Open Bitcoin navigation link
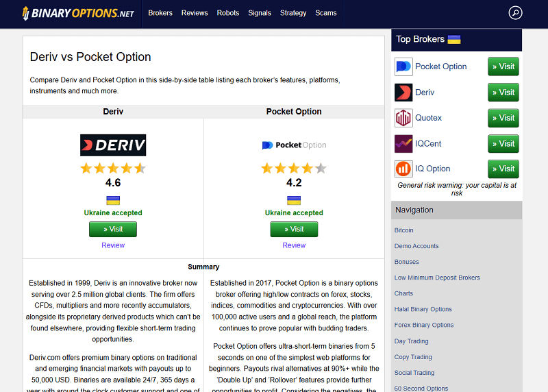This screenshot has height=392, width=548. coord(403,230)
